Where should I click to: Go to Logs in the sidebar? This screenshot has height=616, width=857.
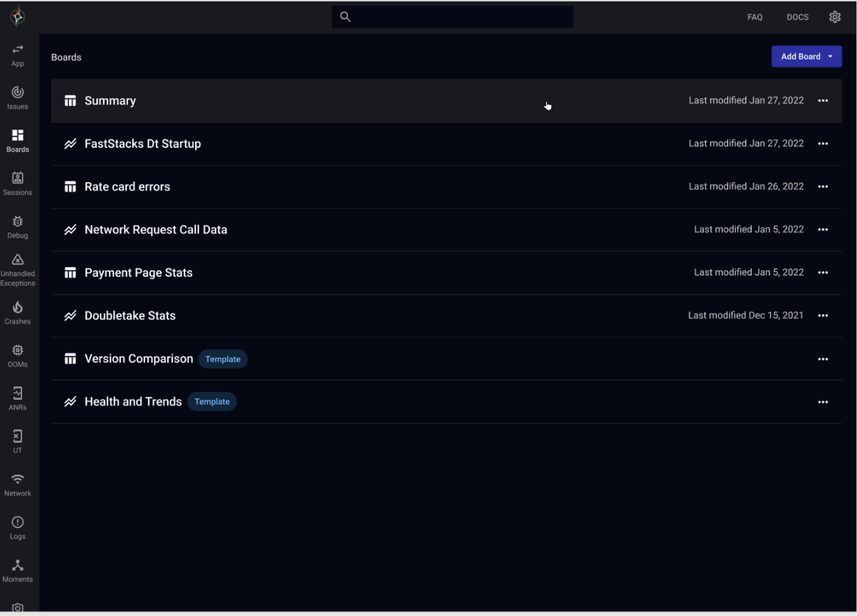[x=18, y=528]
